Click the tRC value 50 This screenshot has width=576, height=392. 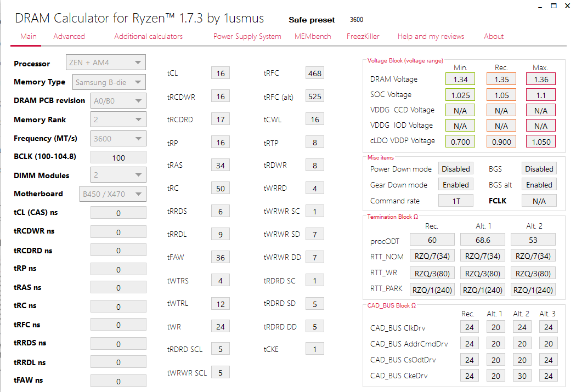pos(221,188)
